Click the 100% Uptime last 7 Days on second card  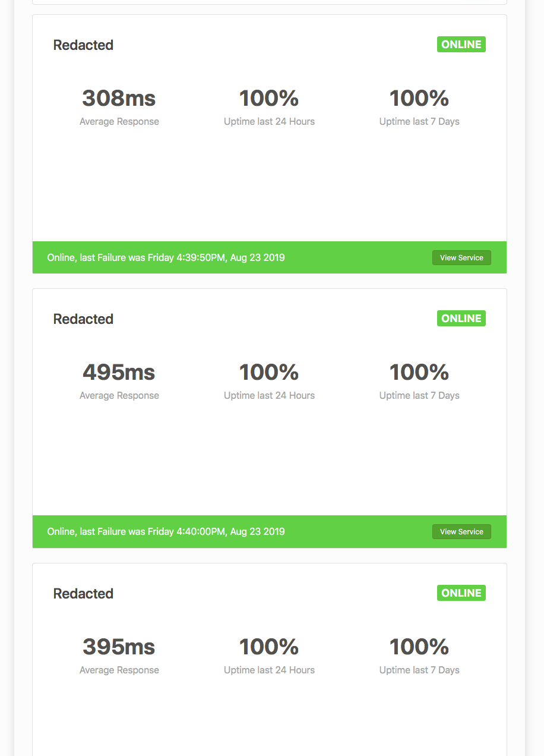coord(419,372)
